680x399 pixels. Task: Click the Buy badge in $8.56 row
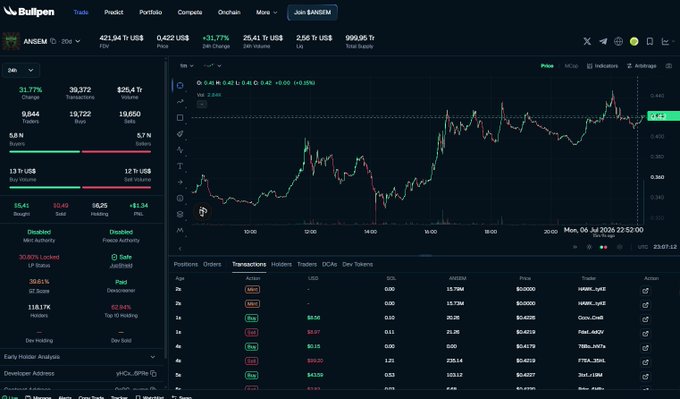[x=252, y=318]
